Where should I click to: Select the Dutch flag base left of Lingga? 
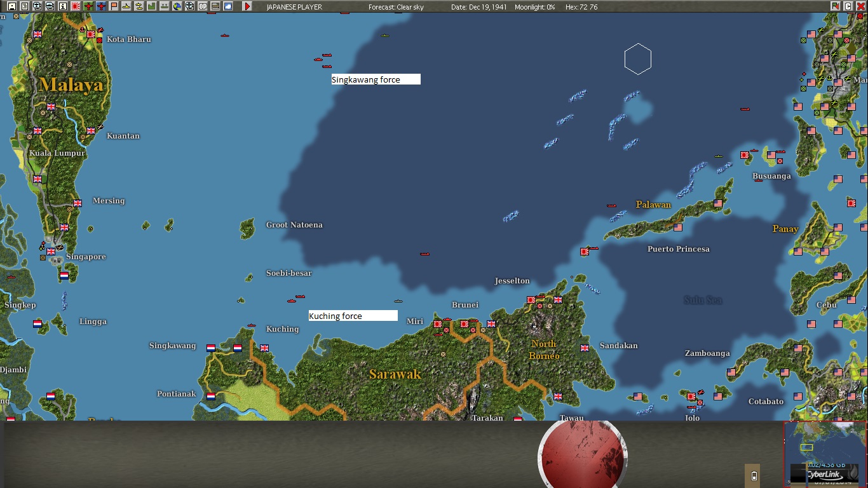point(37,324)
